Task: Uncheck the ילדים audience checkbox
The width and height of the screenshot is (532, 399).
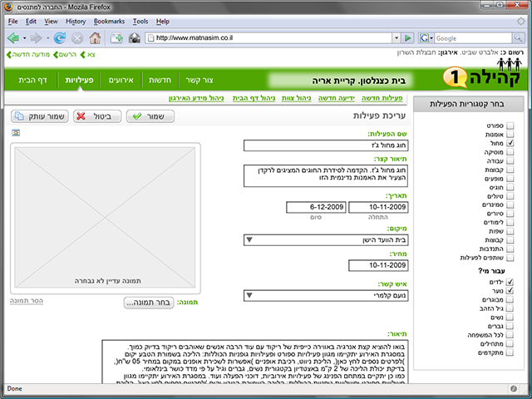Action: pos(510,282)
